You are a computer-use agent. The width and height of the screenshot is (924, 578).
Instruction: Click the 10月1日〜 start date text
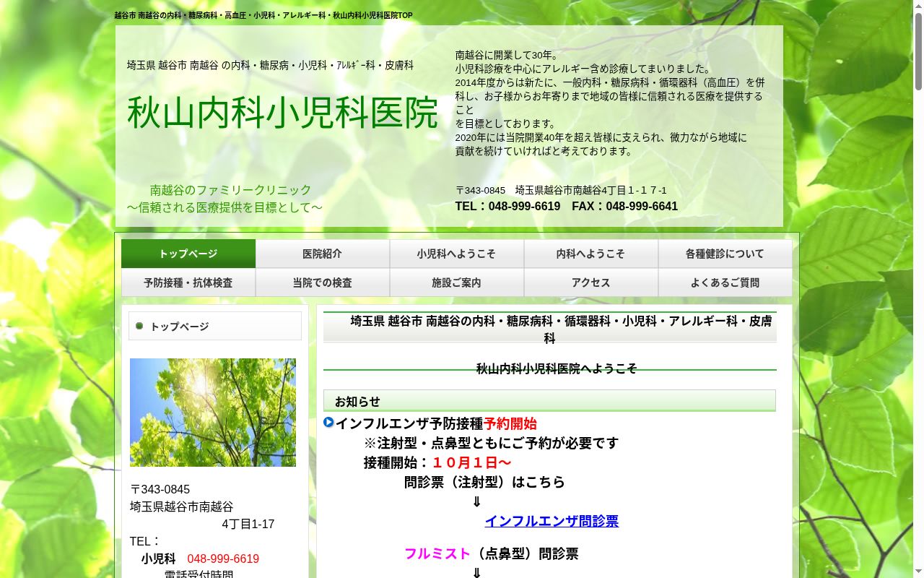click(x=471, y=462)
